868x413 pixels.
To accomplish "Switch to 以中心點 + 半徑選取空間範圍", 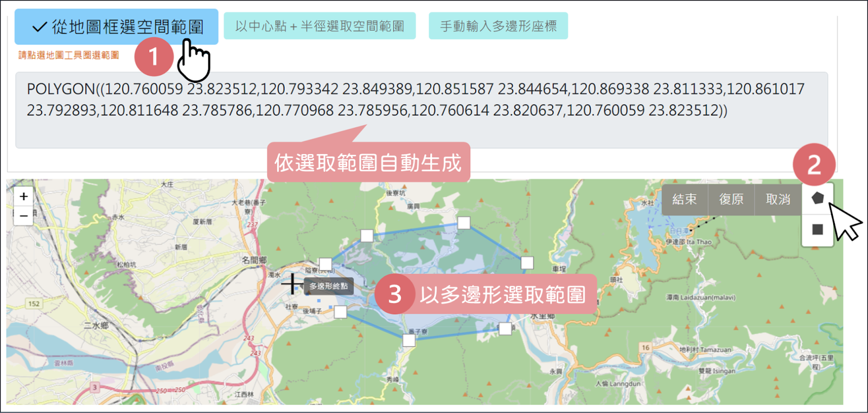I will 320,26.
